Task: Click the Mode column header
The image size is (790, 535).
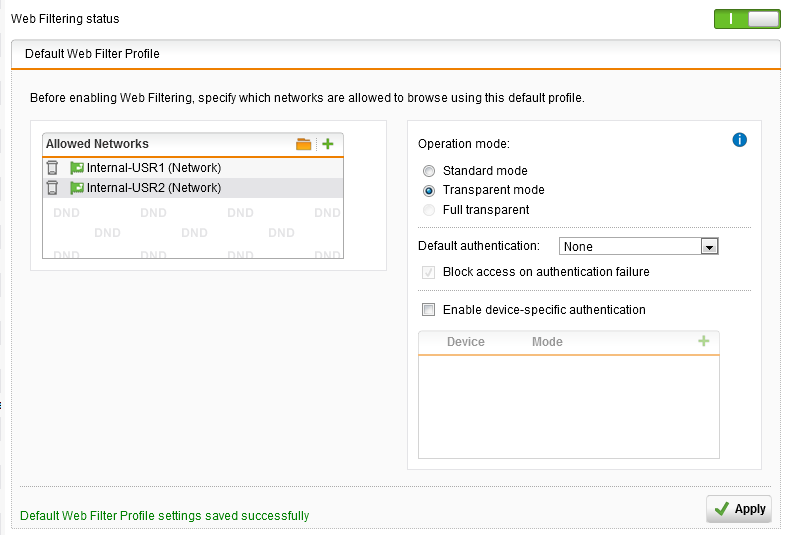Action: 547,342
